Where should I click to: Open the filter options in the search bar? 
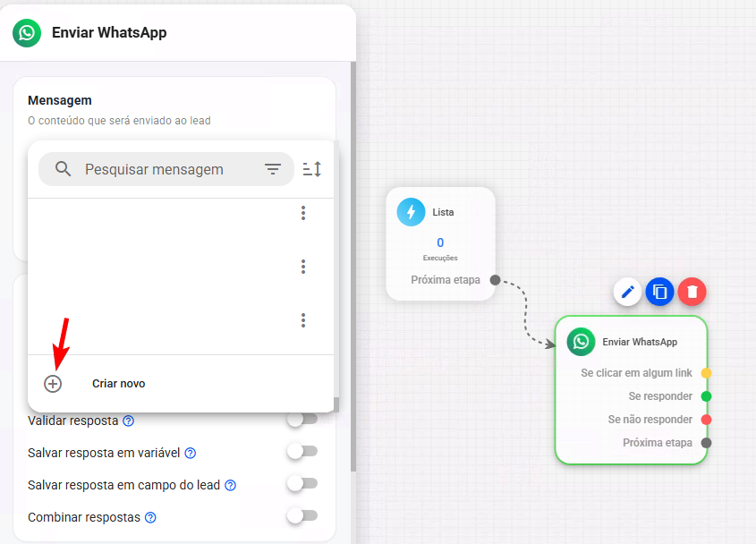click(x=272, y=169)
